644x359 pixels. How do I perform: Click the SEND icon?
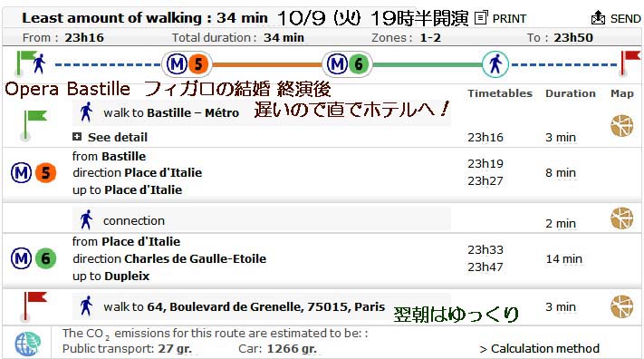coord(598,18)
